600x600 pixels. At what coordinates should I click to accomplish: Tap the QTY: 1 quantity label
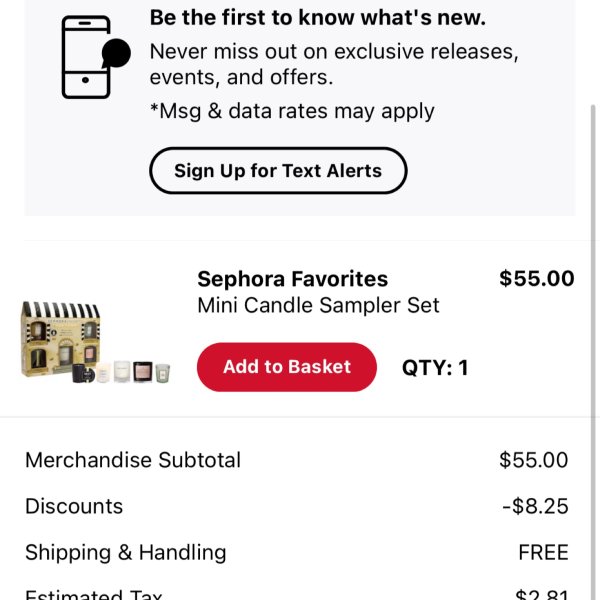click(435, 367)
